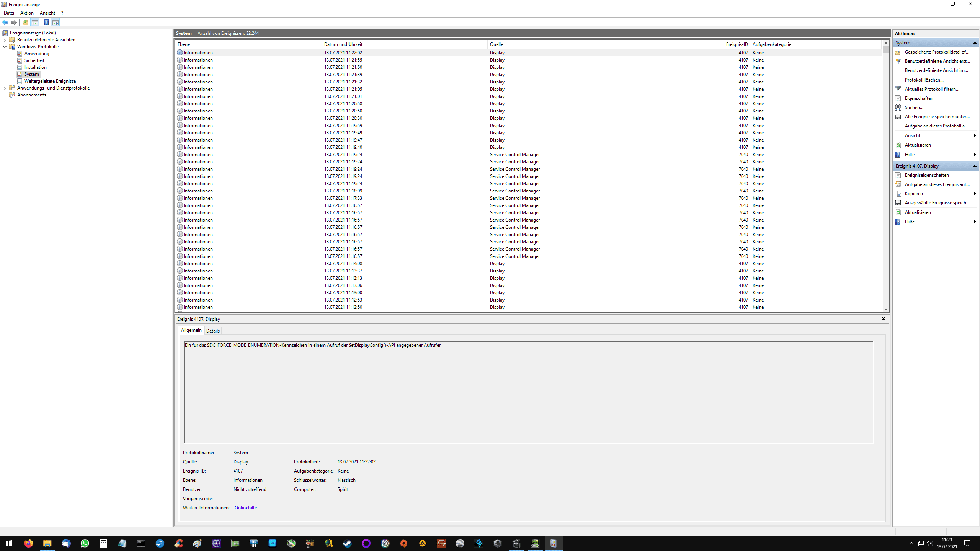Image resolution: width=980 pixels, height=551 pixels.
Task: Expand the Benutzerdefinierte Ansichten tree node
Action: click(x=5, y=40)
